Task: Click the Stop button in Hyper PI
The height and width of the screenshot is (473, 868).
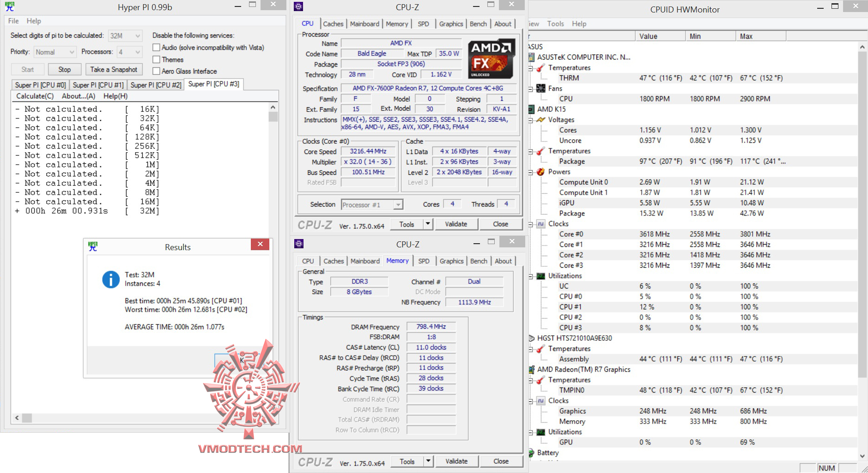Action: [x=65, y=69]
